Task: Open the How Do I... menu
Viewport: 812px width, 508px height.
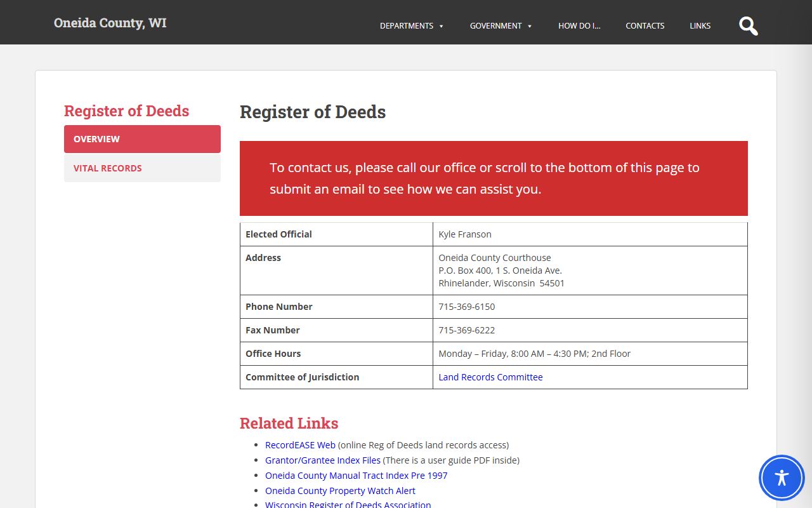Action: [x=579, y=26]
